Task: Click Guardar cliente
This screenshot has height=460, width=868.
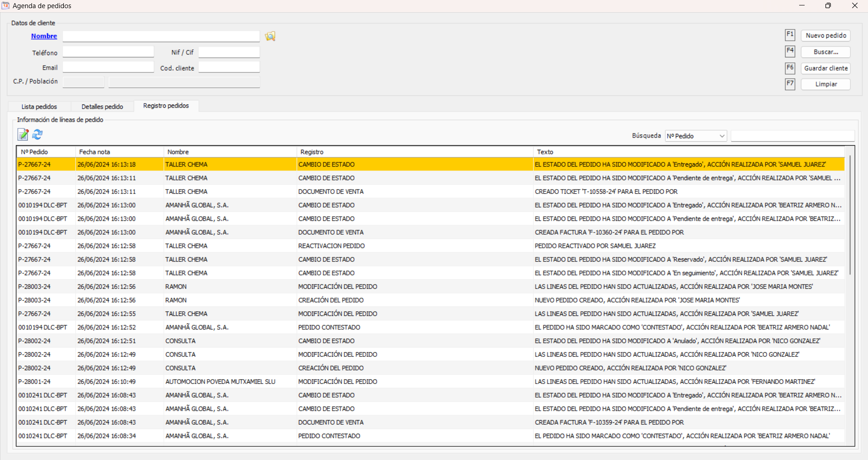Action: click(x=825, y=68)
